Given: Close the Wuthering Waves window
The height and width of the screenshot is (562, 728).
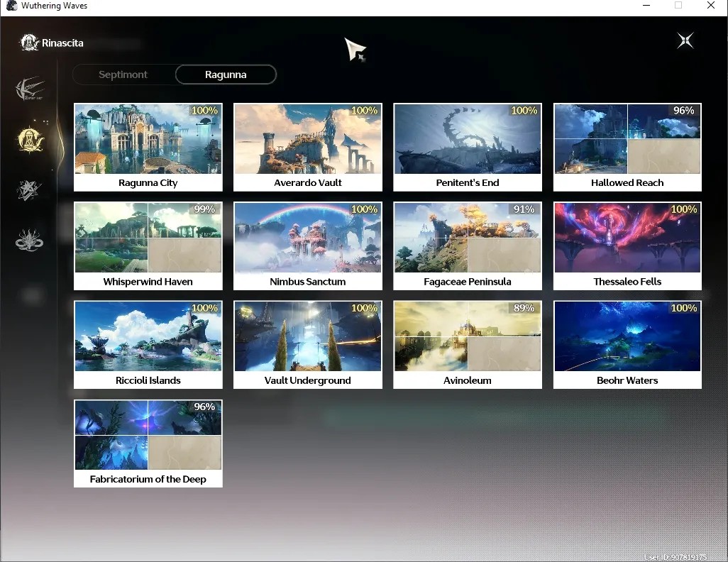Looking at the screenshot, I should point(711,6).
